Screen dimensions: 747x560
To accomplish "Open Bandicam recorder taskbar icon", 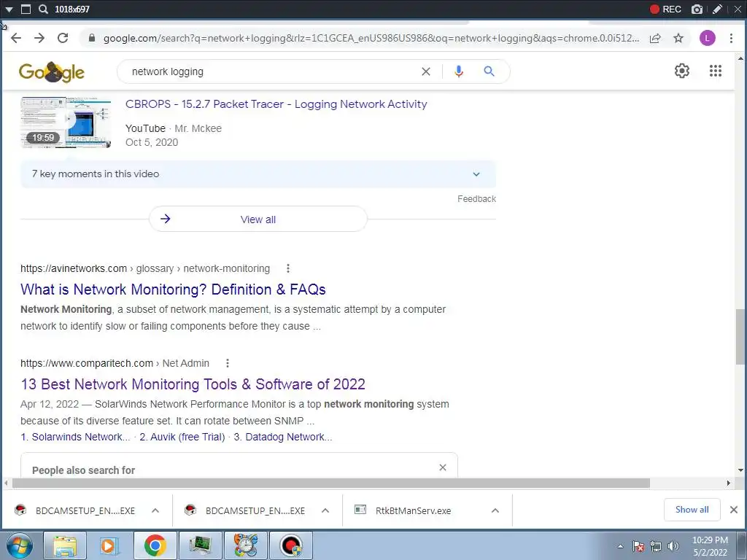I will (x=291, y=545).
